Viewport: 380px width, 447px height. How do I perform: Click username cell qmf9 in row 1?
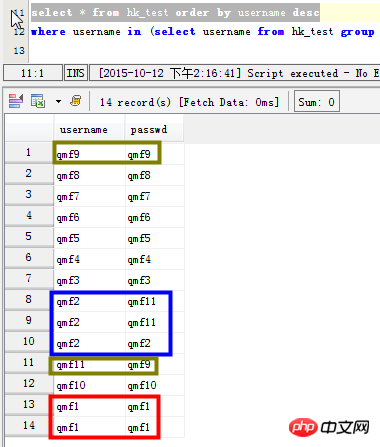89,154
